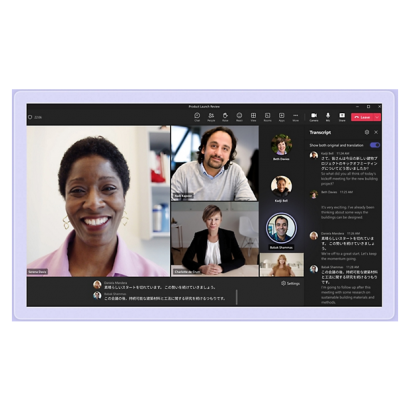
Task: Select the small video thumbnail of blonde woman
Action: (x=282, y=265)
